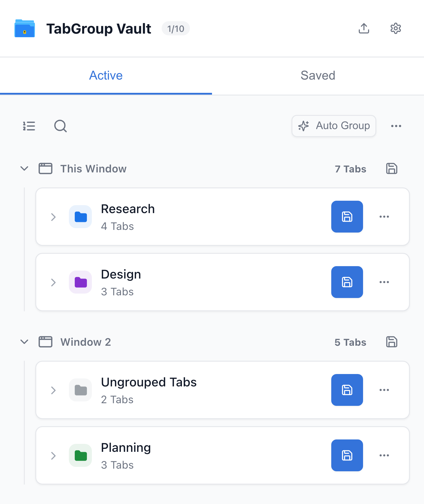Open search with the magnifier icon

60,126
